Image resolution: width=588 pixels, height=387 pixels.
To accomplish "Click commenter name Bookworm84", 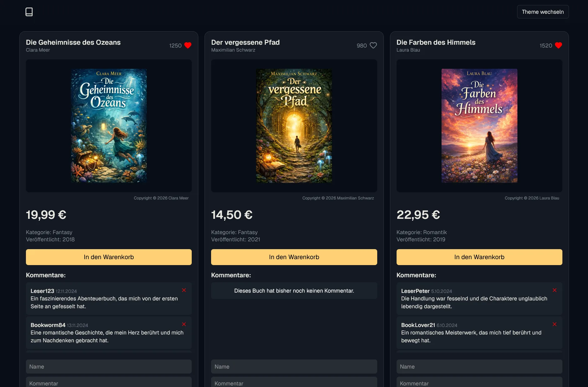I will (48, 325).
